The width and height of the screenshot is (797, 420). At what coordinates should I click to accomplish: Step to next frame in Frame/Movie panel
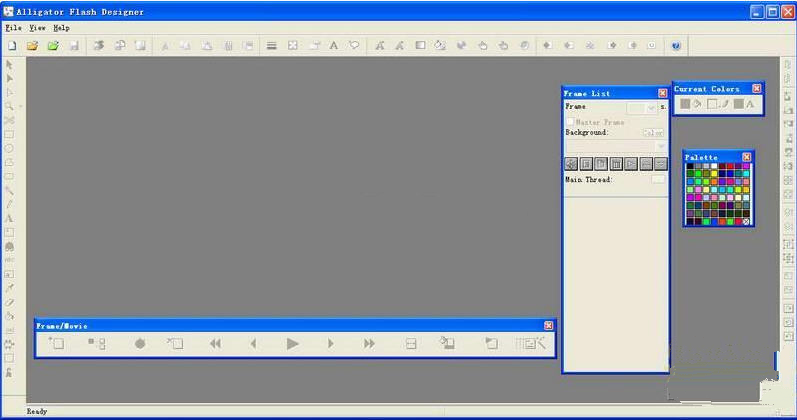click(331, 344)
